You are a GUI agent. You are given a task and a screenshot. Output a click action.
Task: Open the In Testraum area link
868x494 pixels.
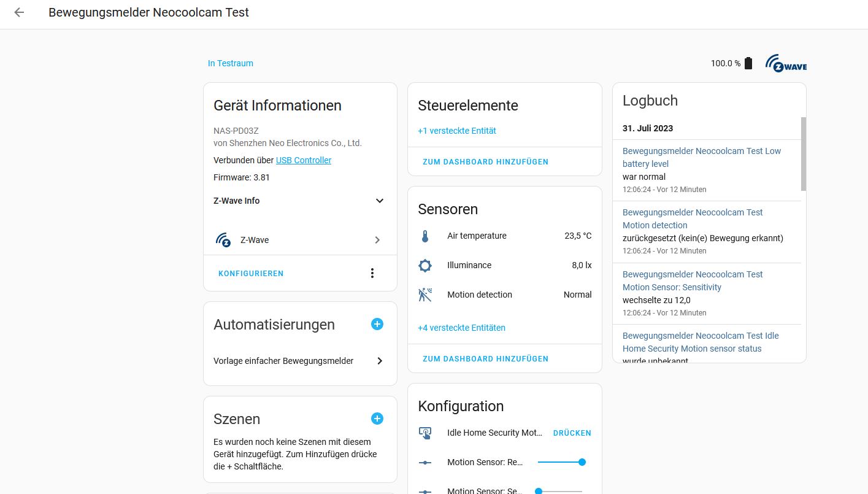230,63
